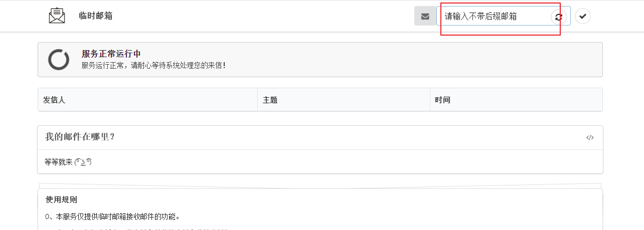
Task: Collapse the 我的邮件在哪里？ panel heading
Action: point(80,137)
